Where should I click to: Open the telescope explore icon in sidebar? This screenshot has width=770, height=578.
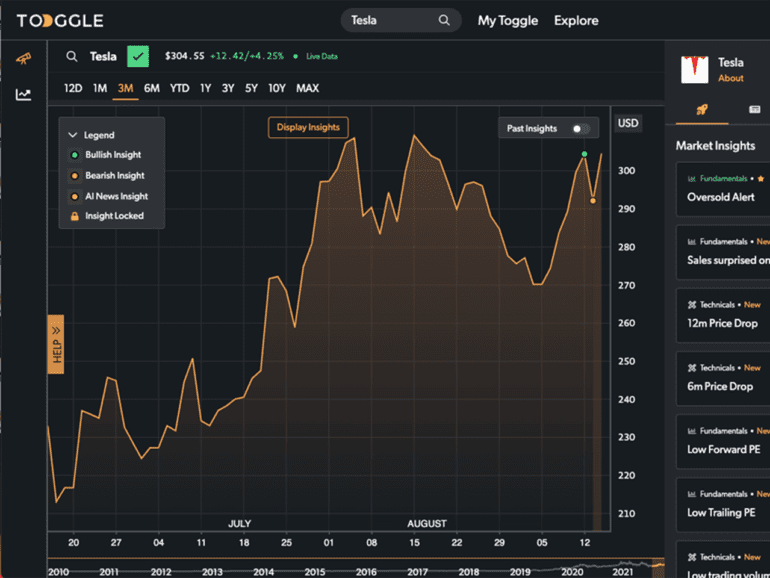coord(23,59)
